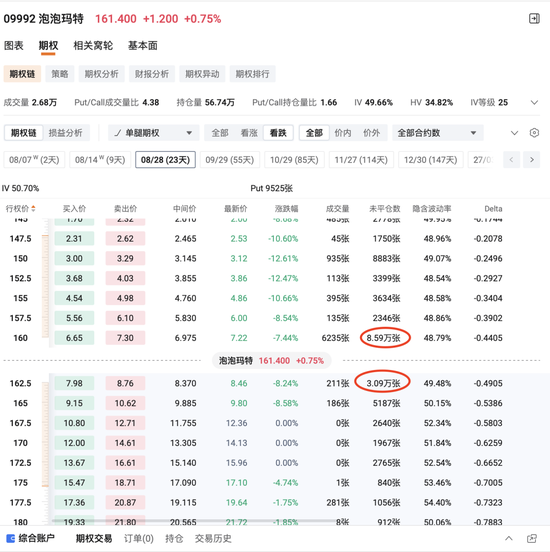This screenshot has height=552, width=550.
Task: Select 全部 moneyness filter
Action: click(x=314, y=133)
